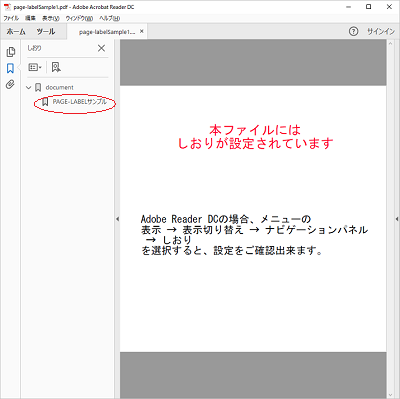Open the ヘルプ menu
Image resolution: width=400 pixels, height=399 pixels.
pos(109,18)
